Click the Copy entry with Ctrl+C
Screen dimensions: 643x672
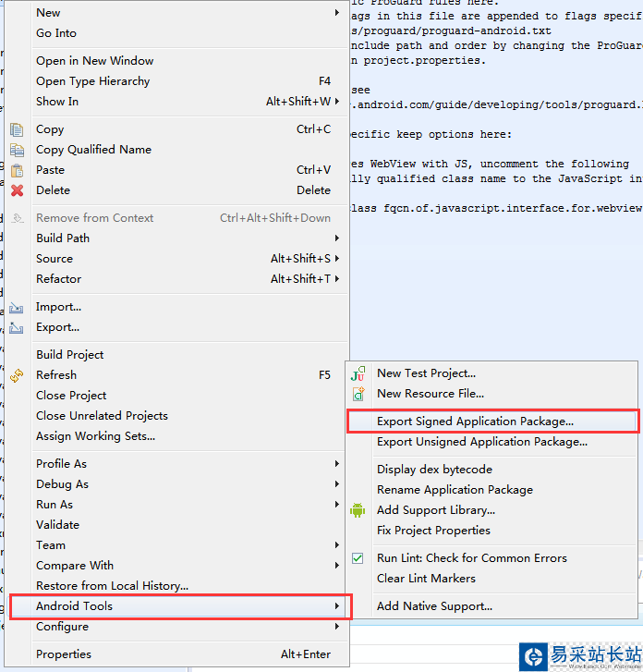pyautogui.click(x=176, y=129)
